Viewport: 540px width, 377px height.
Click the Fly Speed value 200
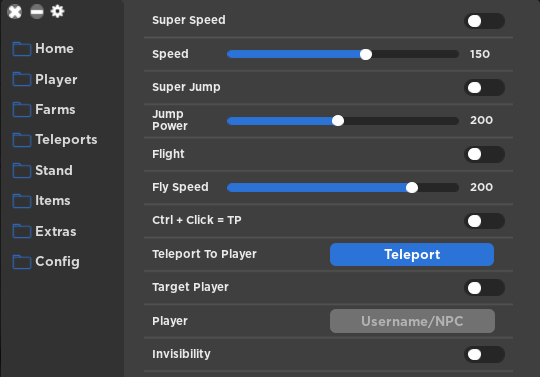(481, 187)
